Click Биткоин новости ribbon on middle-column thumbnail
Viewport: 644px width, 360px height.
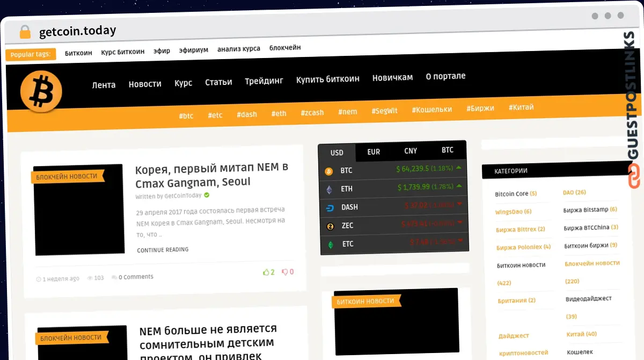(x=365, y=301)
